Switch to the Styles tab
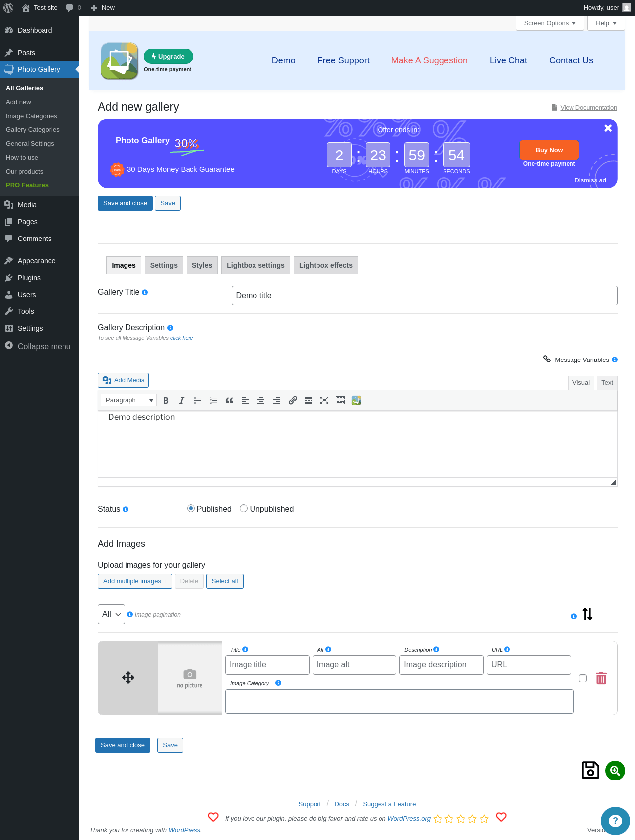635x840 pixels. [x=202, y=265]
